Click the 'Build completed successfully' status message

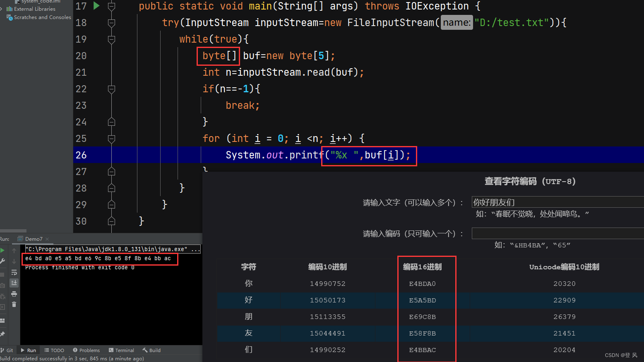72,359
